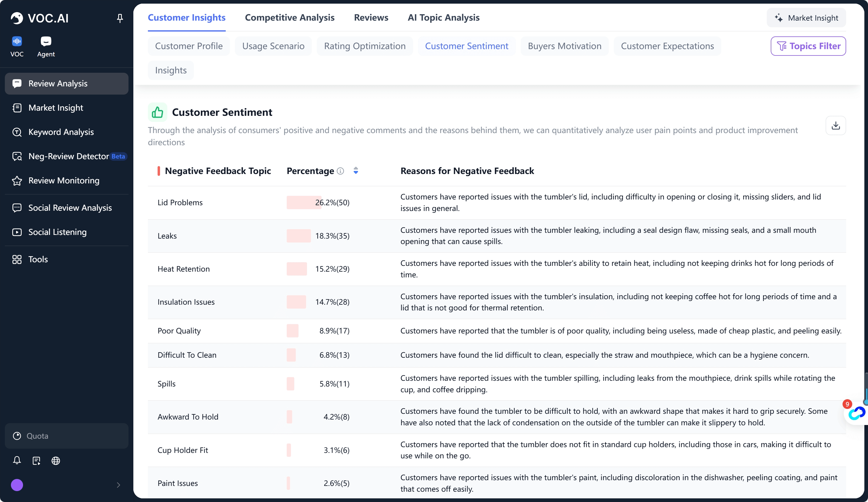
Task: Open Neg-Review Detector in the sidebar
Action: [68, 156]
